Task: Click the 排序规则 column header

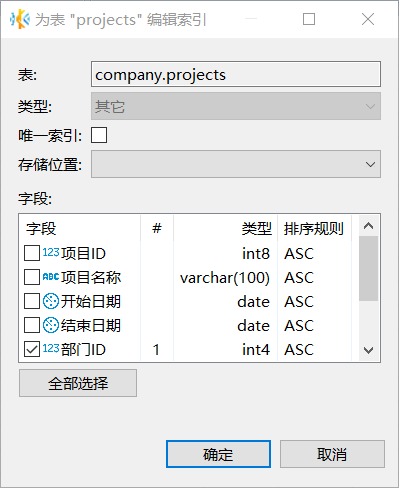Action: pyautogui.click(x=314, y=229)
